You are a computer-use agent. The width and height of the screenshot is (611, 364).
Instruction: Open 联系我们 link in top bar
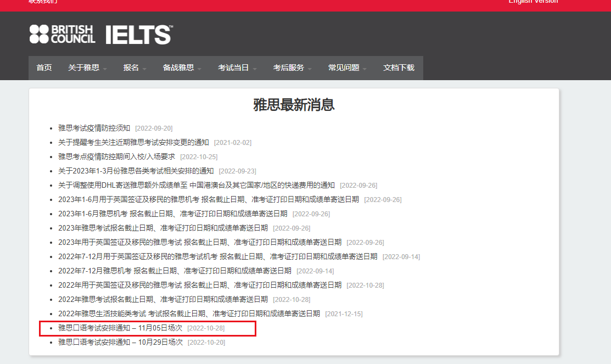[43, 2]
